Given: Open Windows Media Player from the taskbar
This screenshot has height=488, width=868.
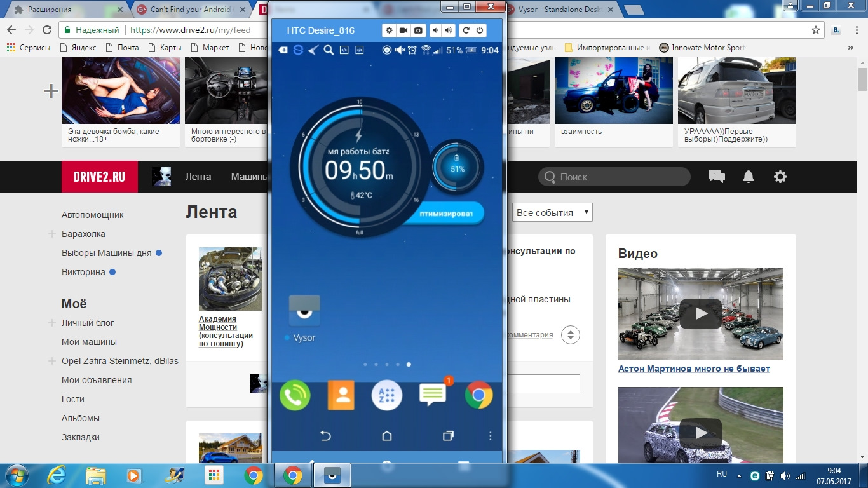Looking at the screenshot, I should pos(134,475).
